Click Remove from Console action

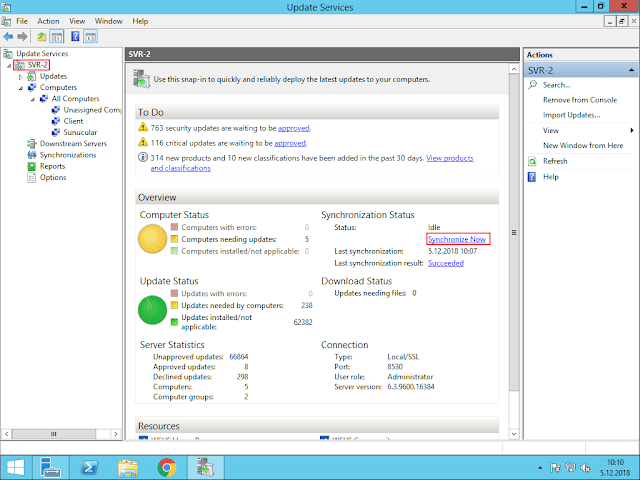(x=580, y=100)
